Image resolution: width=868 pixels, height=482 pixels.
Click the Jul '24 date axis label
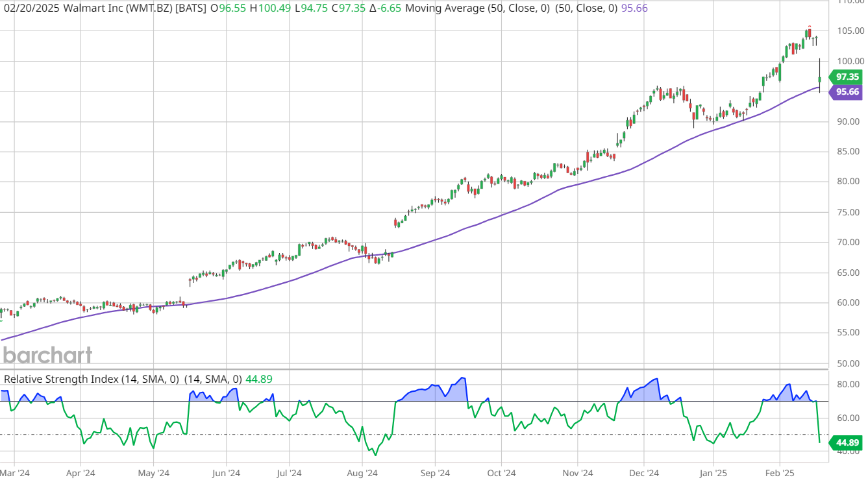[290, 473]
